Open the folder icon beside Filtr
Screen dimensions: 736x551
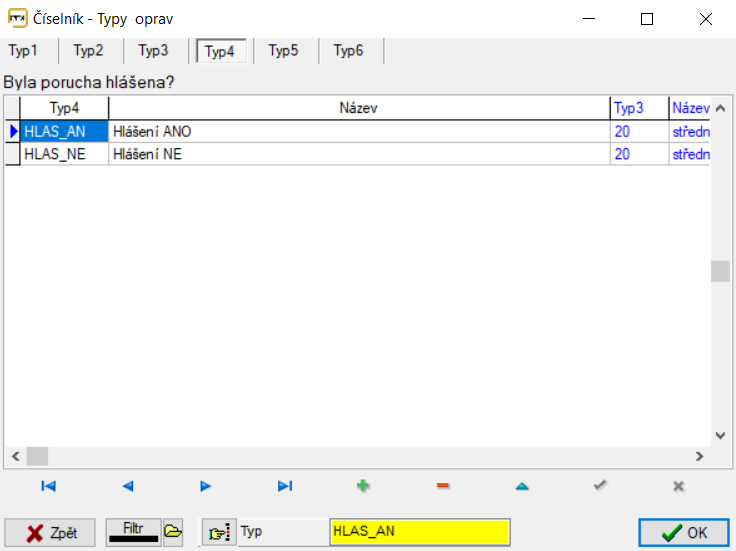point(173,532)
